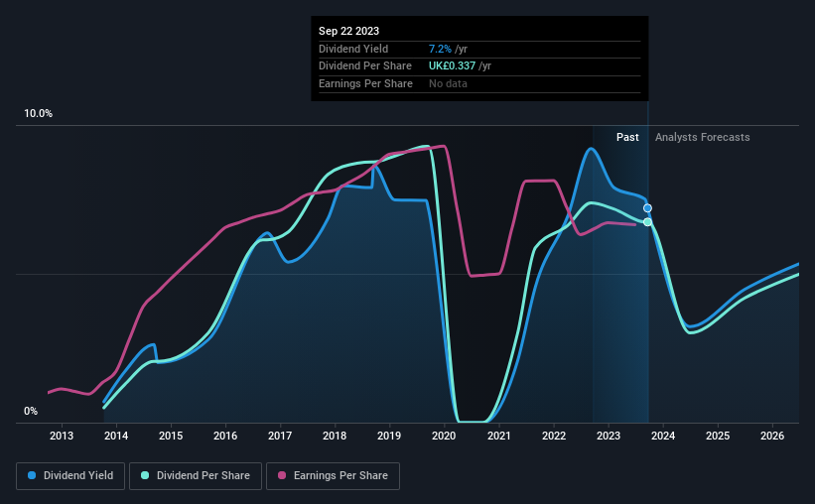Click the teal Dividend Per Share data point marker

647,222
